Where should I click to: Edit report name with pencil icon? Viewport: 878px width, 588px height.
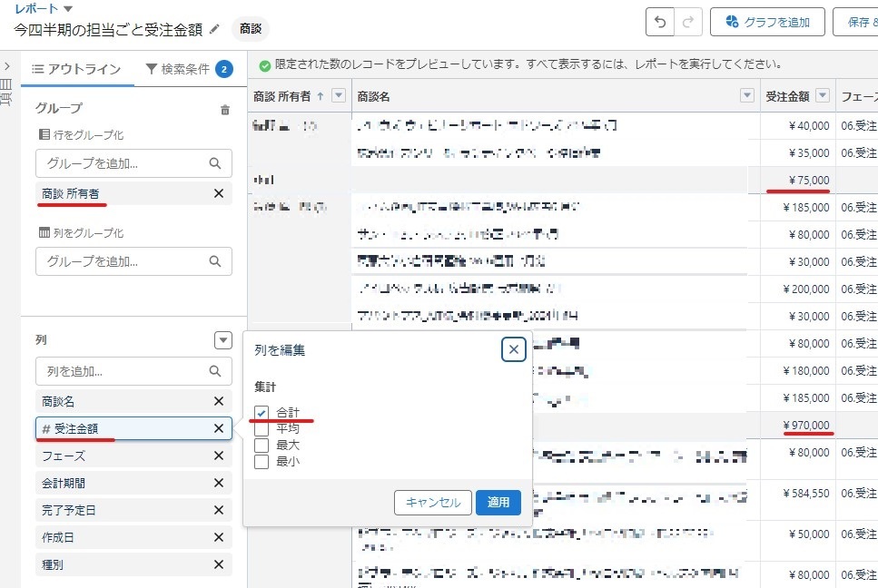[214, 28]
